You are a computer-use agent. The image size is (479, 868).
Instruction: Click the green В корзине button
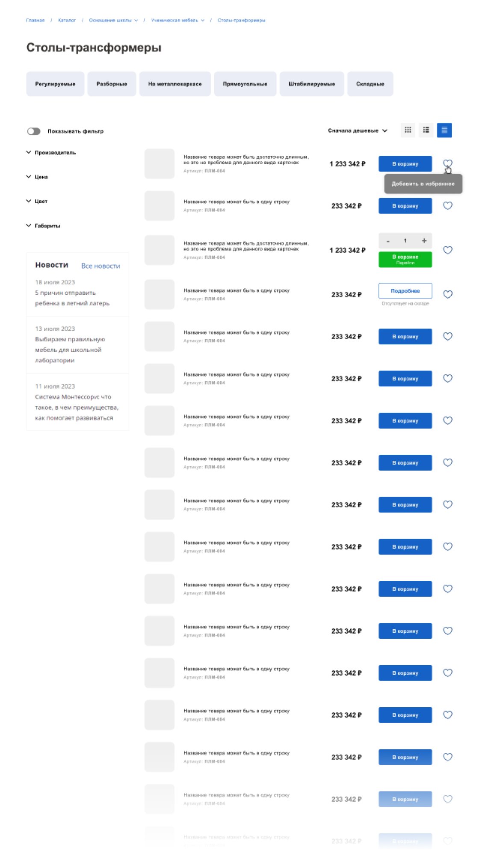405,259
